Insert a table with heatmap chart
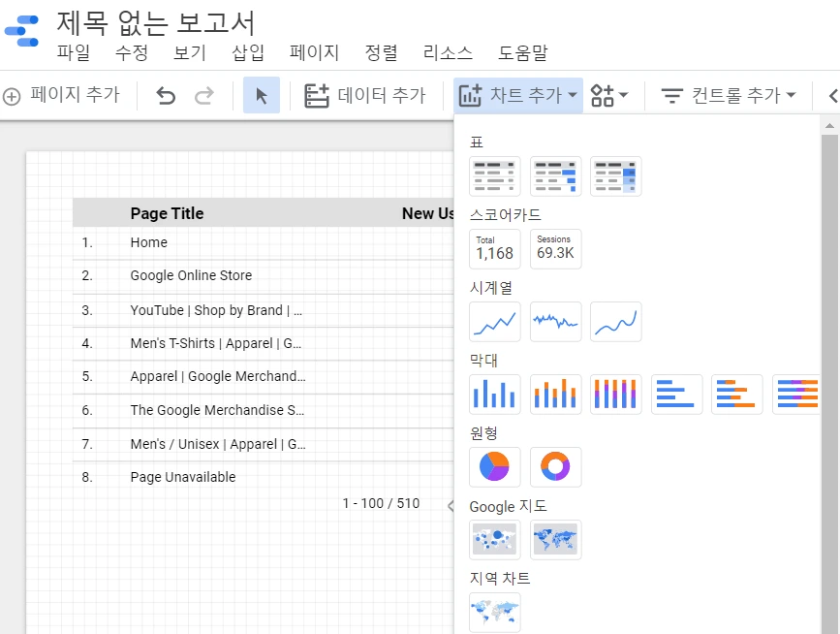The width and height of the screenshot is (840, 634). pos(615,176)
